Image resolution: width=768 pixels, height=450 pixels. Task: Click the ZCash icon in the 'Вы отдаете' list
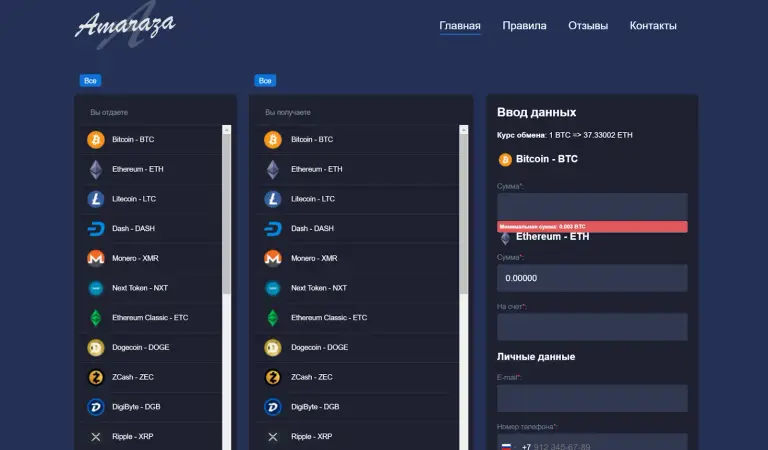(96, 377)
